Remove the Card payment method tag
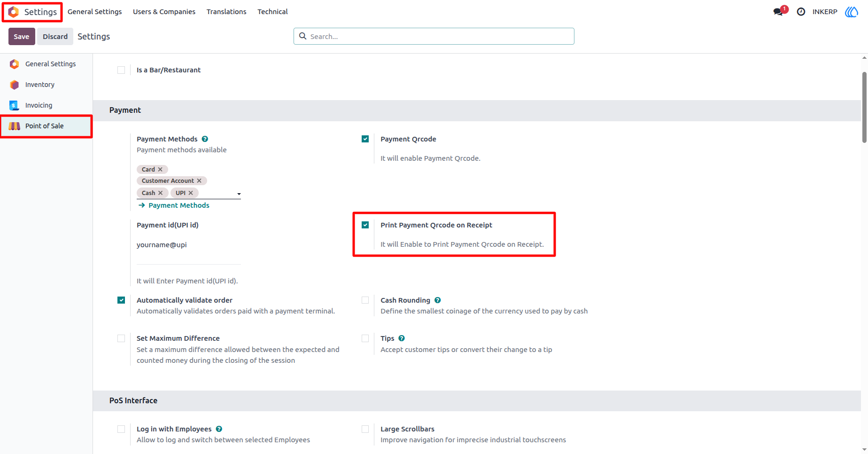Viewport: 868px width, 454px height. [x=160, y=169]
